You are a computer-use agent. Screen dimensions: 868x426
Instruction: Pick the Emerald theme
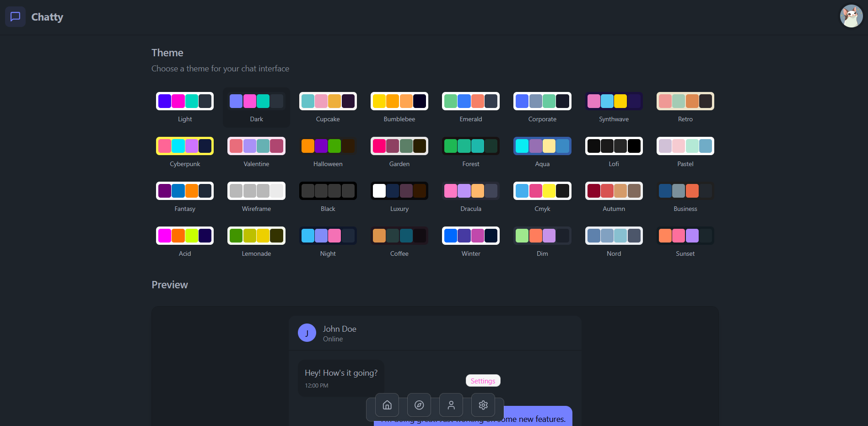click(471, 108)
